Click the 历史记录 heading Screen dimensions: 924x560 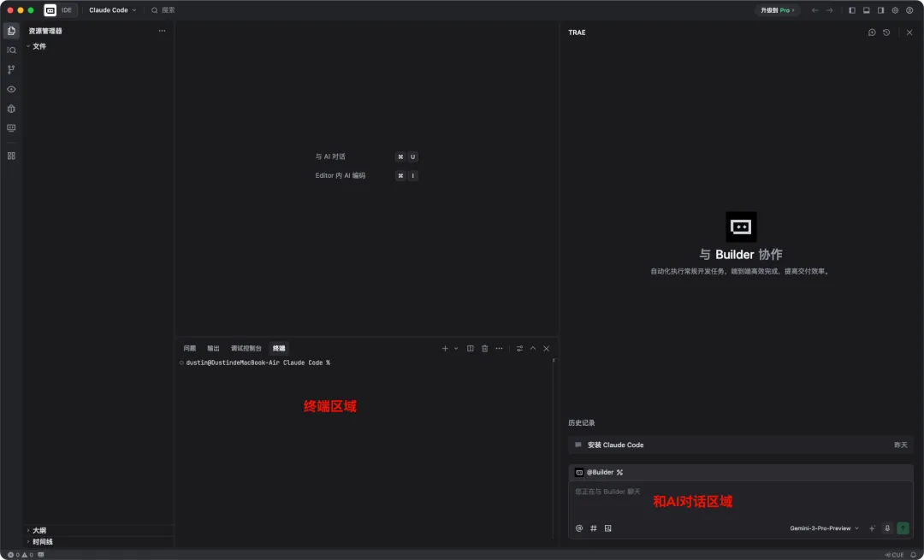pos(582,423)
